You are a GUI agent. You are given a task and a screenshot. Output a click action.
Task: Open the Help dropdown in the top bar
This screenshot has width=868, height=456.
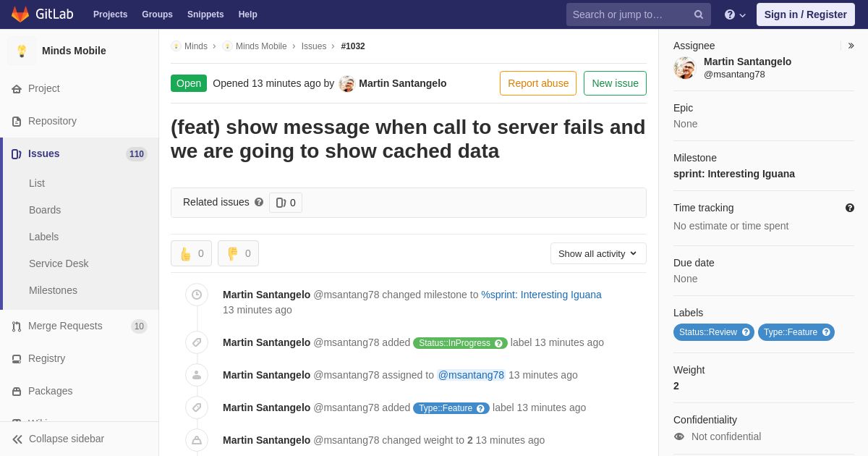point(735,14)
